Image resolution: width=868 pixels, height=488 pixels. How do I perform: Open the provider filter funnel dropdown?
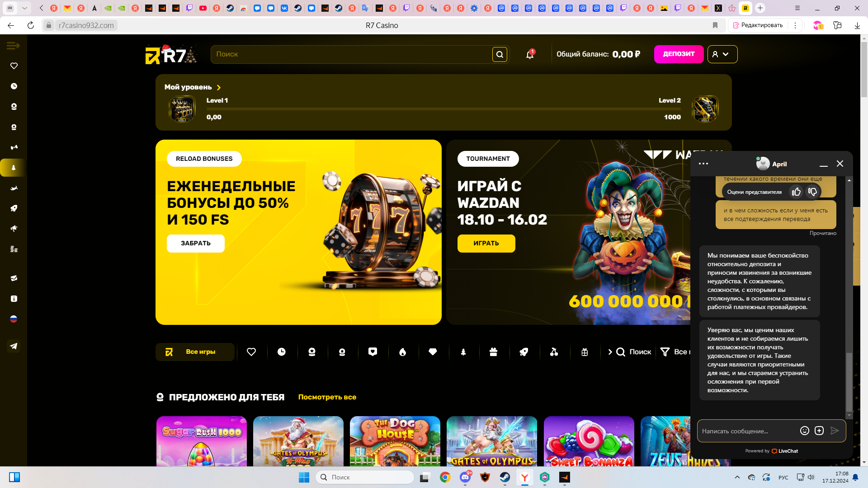(x=675, y=352)
